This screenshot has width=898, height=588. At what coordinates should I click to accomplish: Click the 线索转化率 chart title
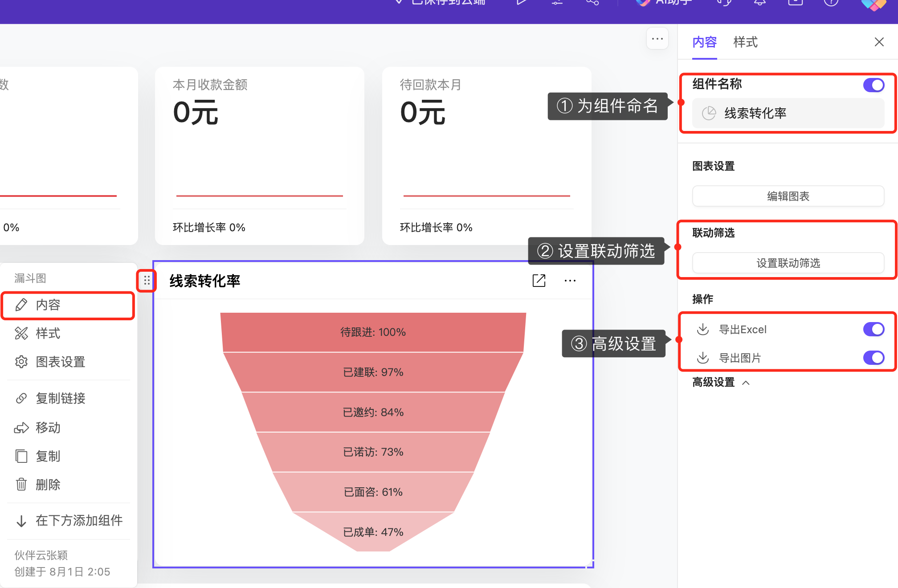tap(205, 281)
